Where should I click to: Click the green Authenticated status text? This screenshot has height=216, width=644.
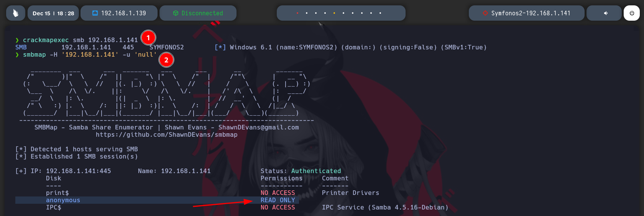point(316,171)
